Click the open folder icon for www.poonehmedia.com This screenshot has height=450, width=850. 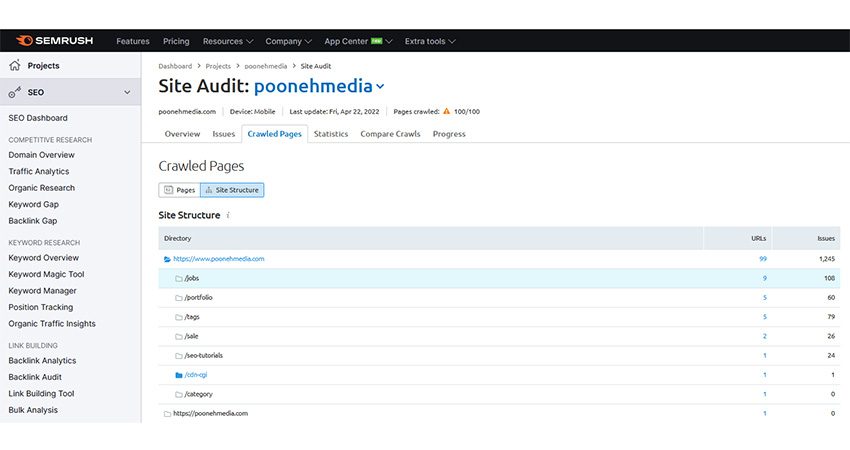coord(167,259)
